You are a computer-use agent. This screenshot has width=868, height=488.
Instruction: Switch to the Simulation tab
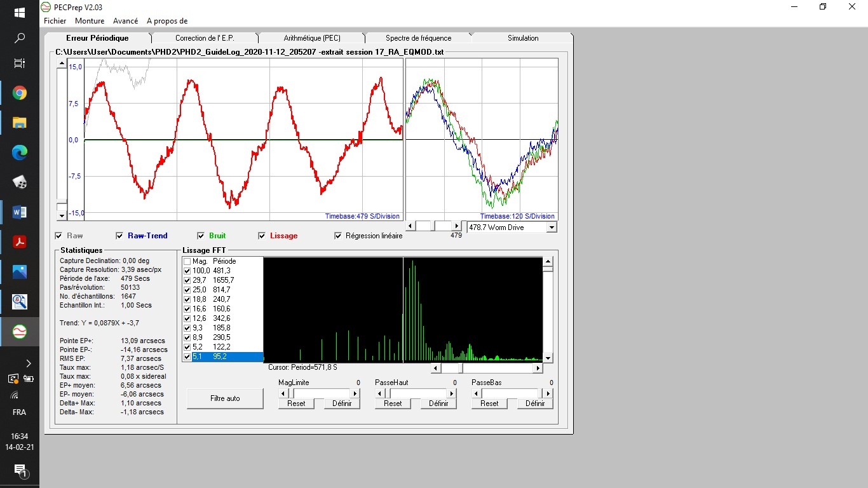pyautogui.click(x=523, y=38)
